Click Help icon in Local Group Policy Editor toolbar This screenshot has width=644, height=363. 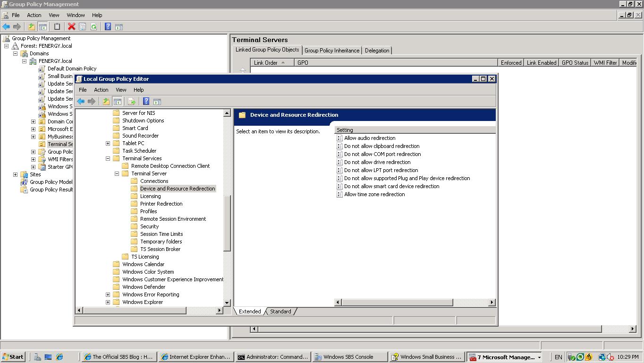coord(146,102)
